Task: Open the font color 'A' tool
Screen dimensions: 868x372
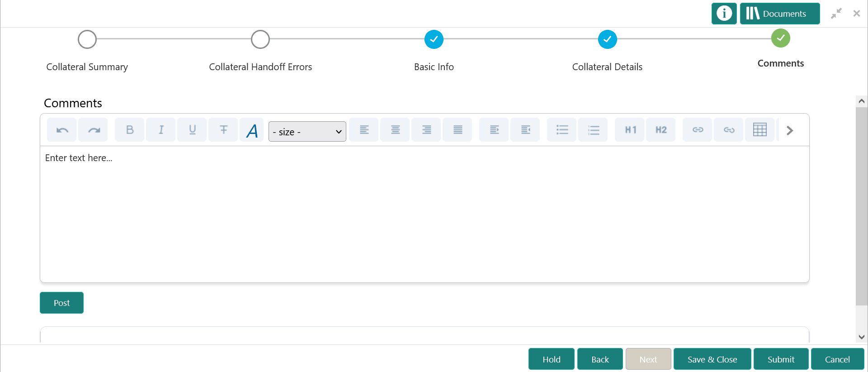Action: (x=252, y=131)
